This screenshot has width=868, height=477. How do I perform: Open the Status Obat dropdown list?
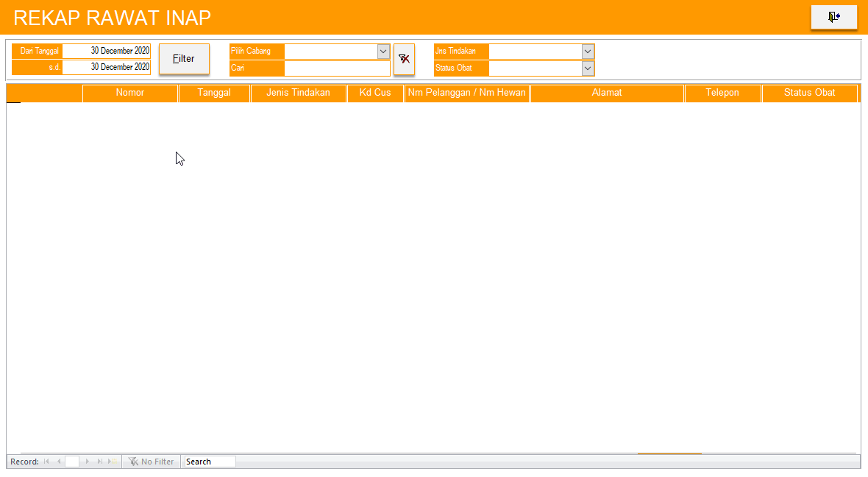[587, 68]
